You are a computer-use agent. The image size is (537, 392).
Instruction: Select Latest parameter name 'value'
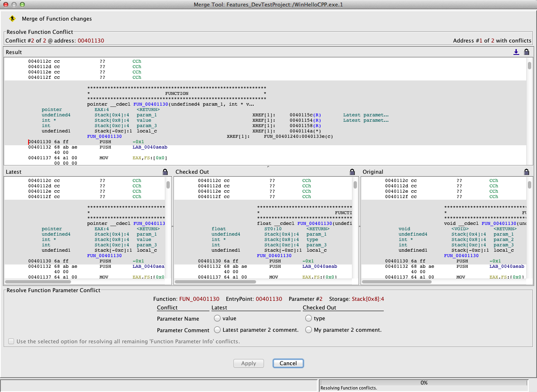[217, 318]
